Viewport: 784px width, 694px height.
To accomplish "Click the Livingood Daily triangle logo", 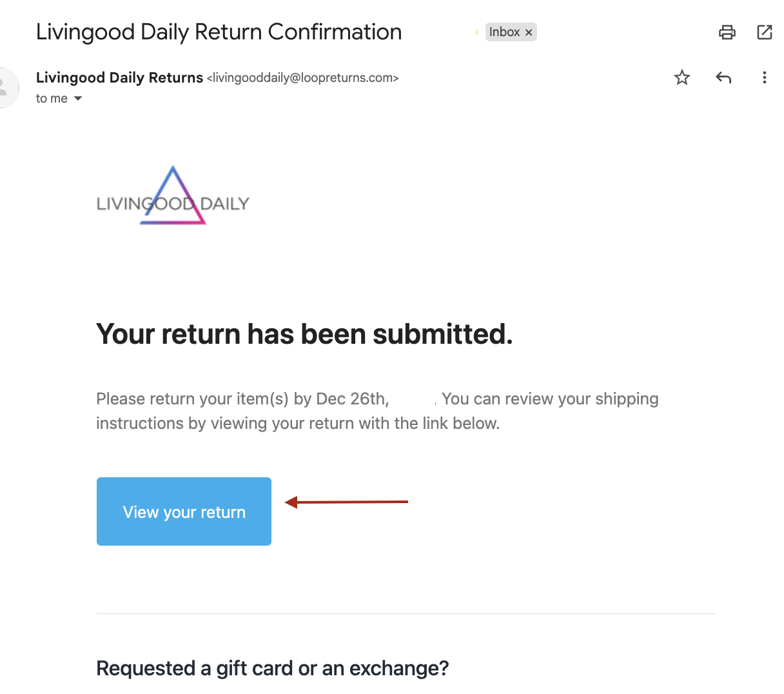I will pos(173,197).
